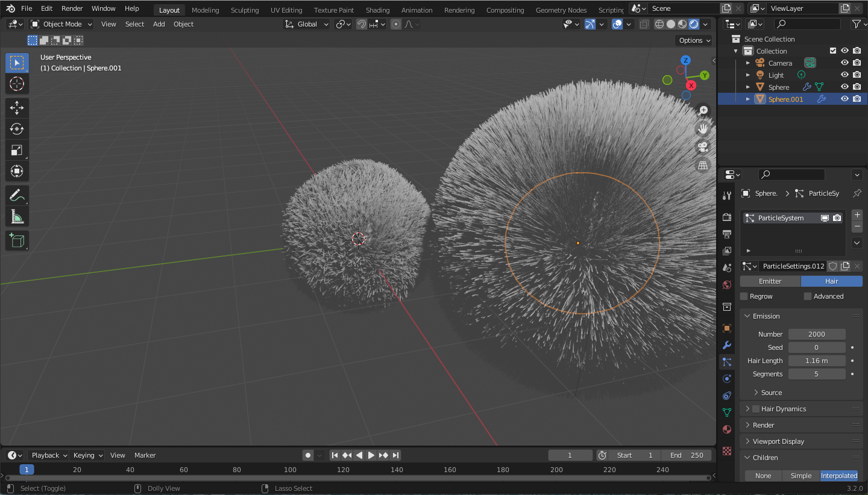Open the Playback dropdown in timeline
868x495 pixels.
pyautogui.click(x=49, y=455)
